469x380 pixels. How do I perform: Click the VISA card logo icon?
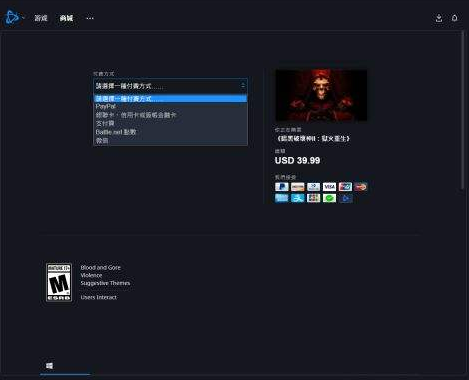[329, 187]
